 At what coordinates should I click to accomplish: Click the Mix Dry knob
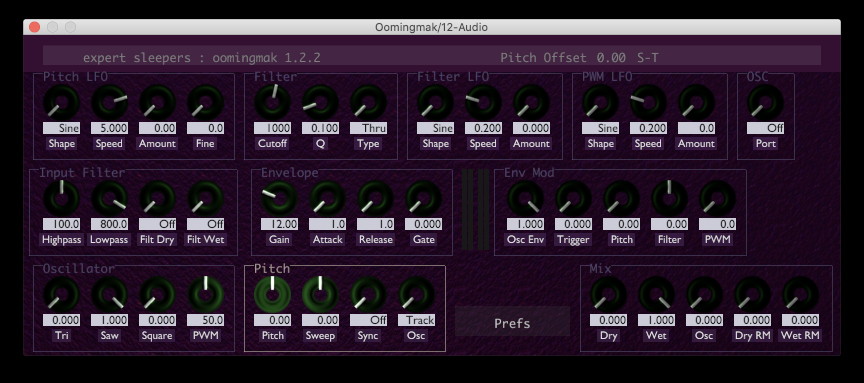tap(608, 294)
